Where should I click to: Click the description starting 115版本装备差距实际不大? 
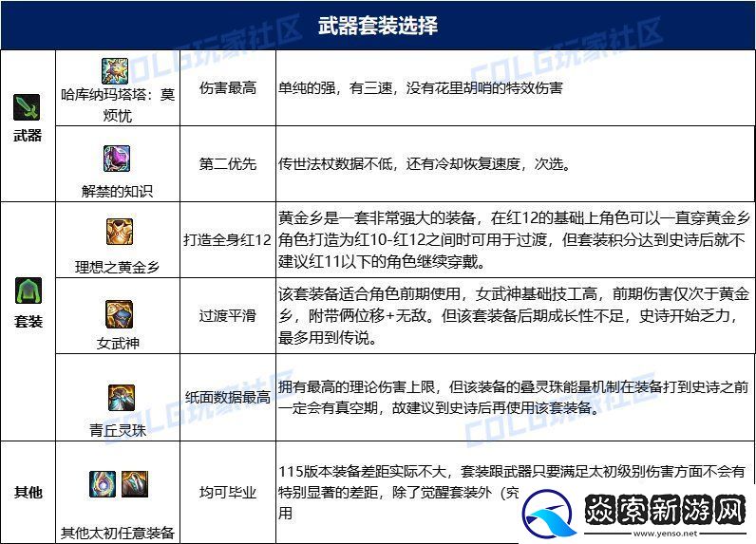tap(512, 492)
